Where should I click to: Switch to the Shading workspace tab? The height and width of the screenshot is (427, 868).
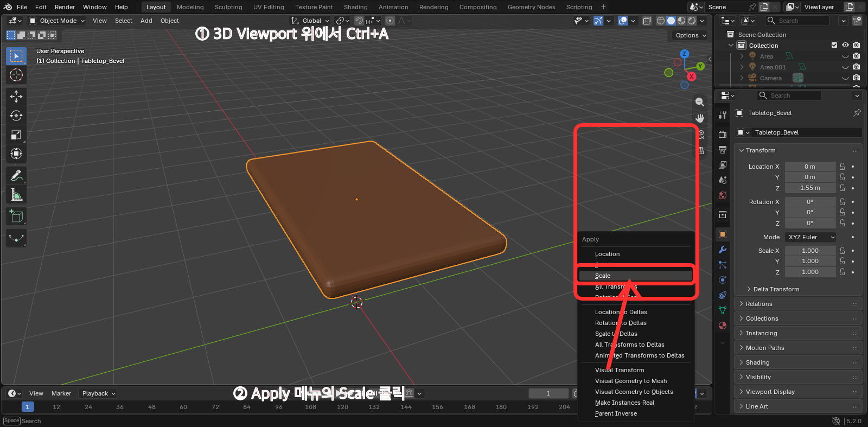pyautogui.click(x=355, y=7)
